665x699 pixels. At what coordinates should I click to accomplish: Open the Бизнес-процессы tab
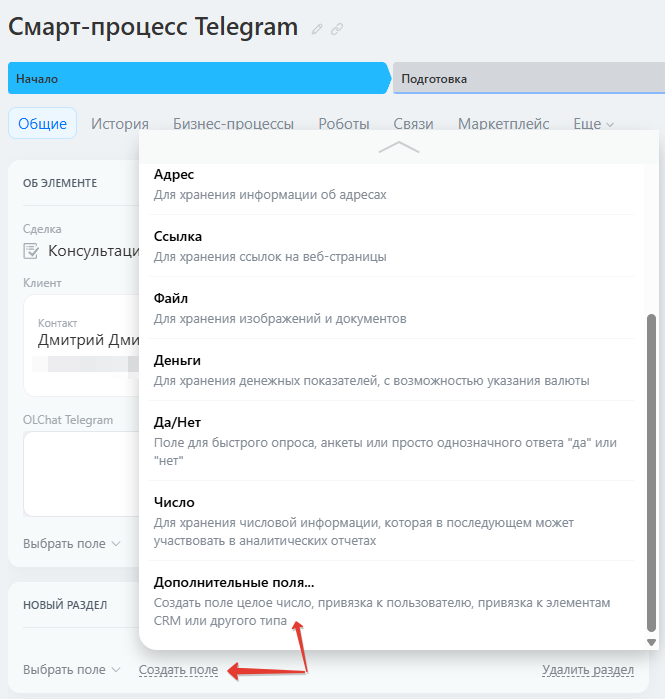click(233, 123)
